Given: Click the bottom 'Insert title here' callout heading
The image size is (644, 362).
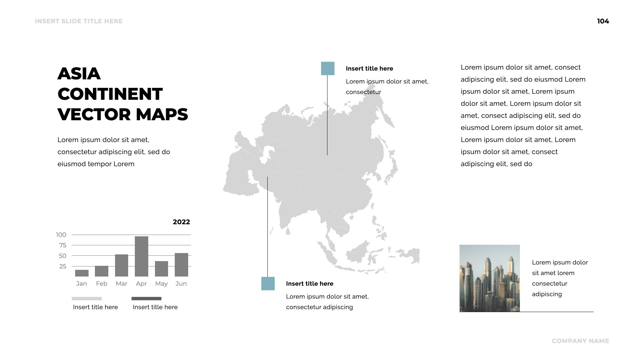Looking at the screenshot, I should click(x=310, y=284).
